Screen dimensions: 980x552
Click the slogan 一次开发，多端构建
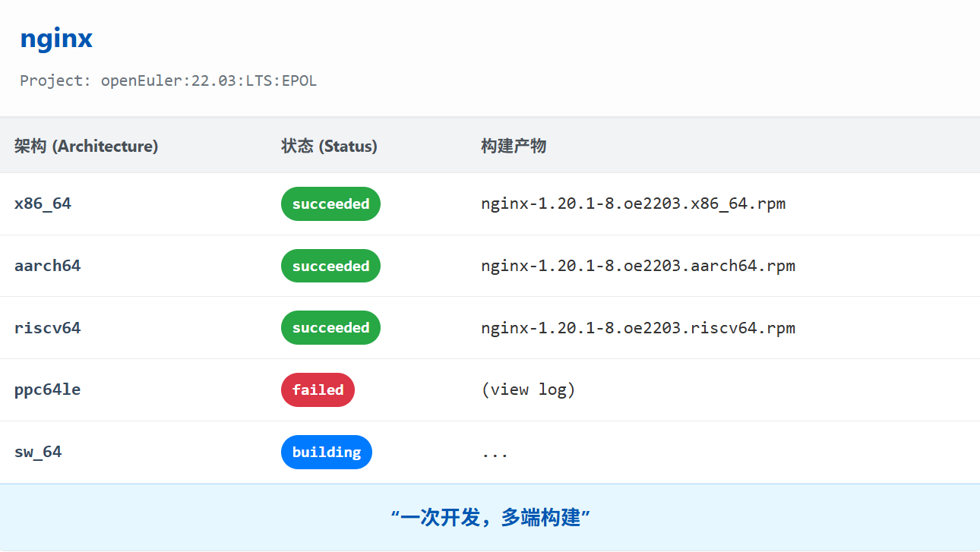tap(490, 517)
